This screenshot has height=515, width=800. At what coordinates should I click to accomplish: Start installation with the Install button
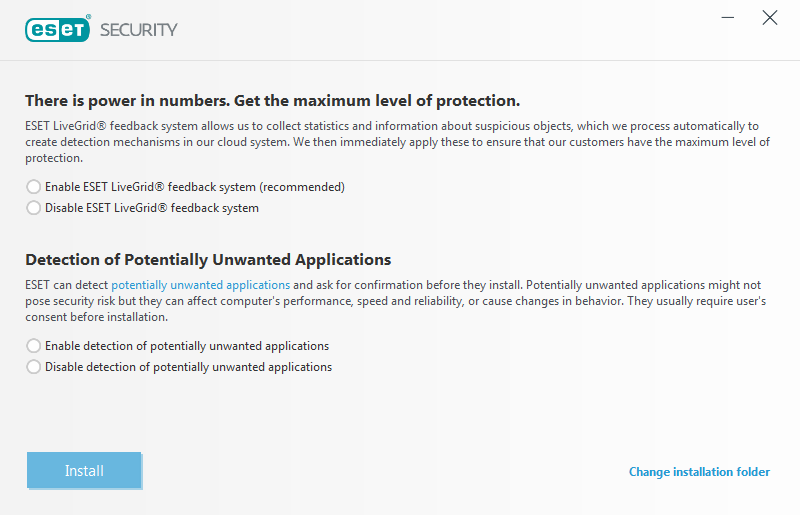click(x=84, y=470)
